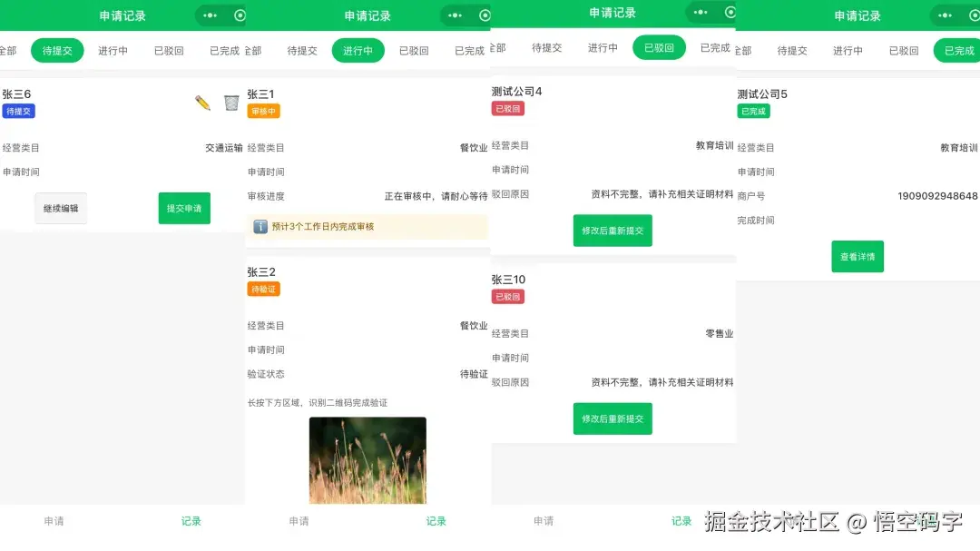Click the 继续编辑 button for 张三6
Screen dimensions: 980x551
pos(61,207)
